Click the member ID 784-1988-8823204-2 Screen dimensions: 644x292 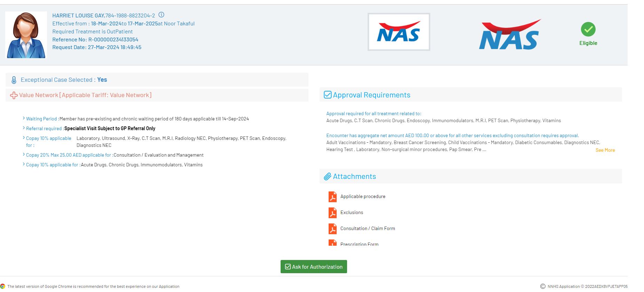(130, 16)
